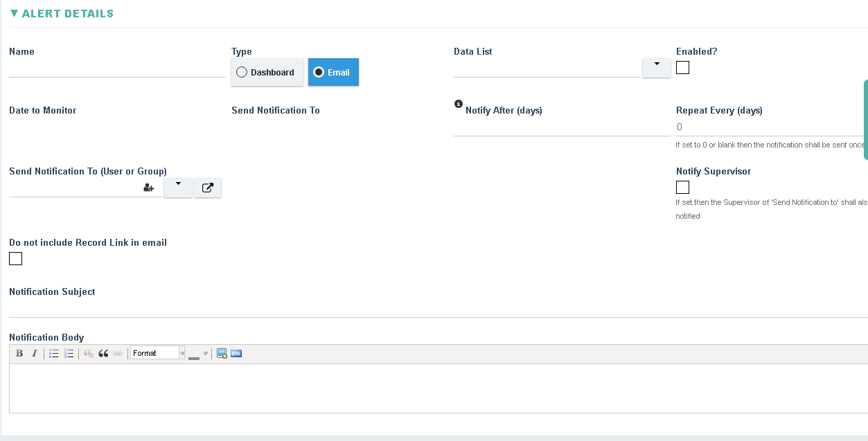
Task: Open HTML source view in the editor
Action: (x=236, y=354)
